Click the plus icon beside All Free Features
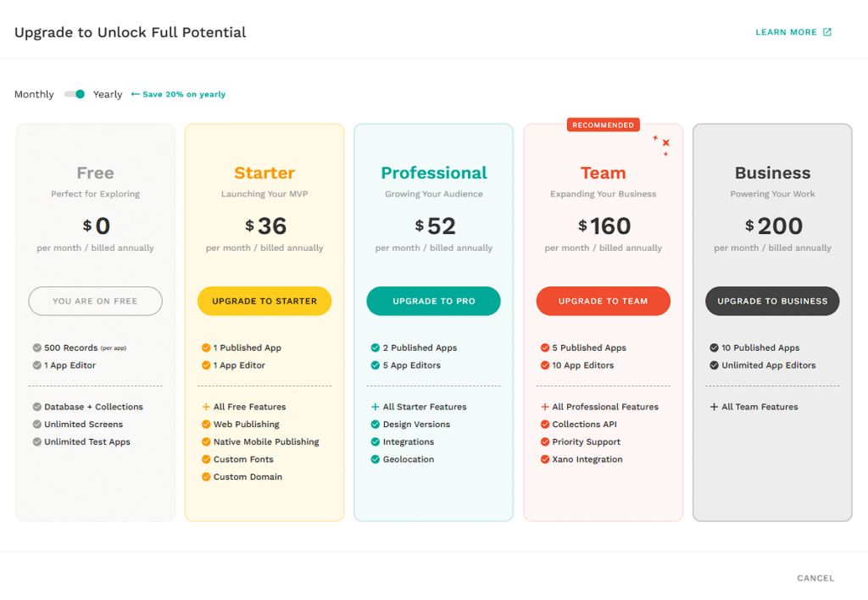 pos(206,407)
